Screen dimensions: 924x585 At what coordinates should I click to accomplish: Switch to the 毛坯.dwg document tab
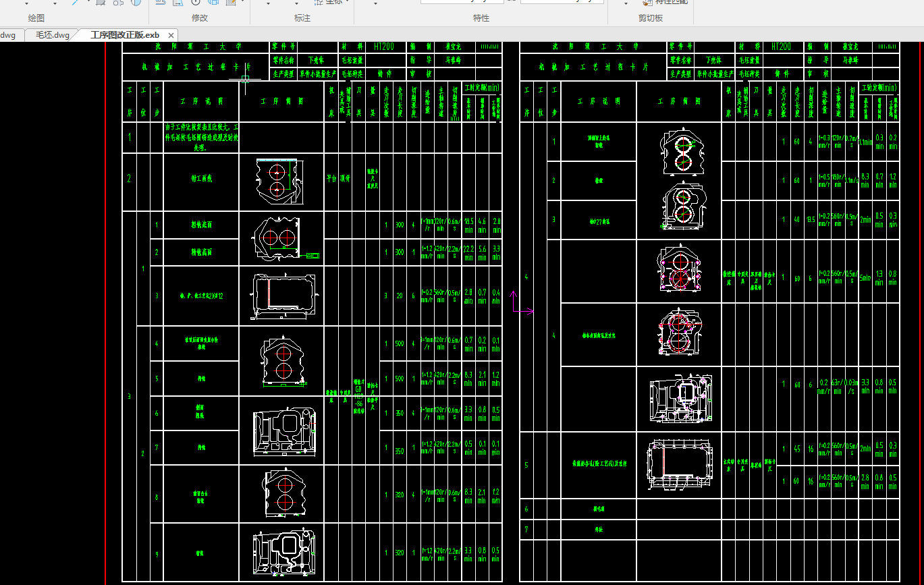pyautogui.click(x=53, y=35)
